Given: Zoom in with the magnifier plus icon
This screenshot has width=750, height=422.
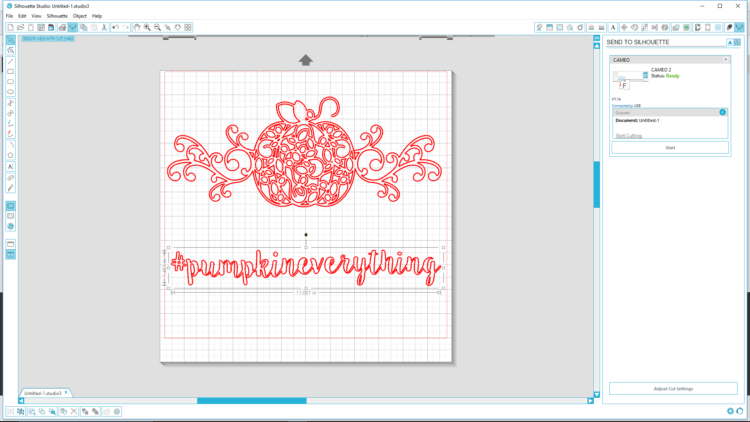Looking at the screenshot, I should (x=147, y=28).
